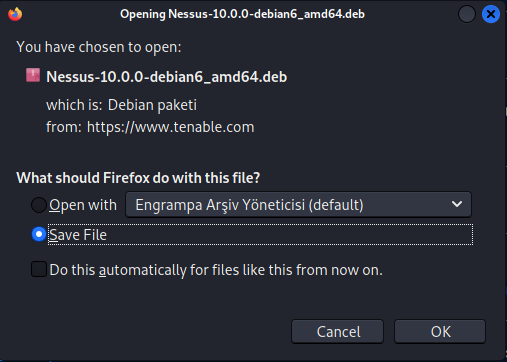This screenshot has width=507, height=362.
Task: Click the Firefox logo in the title bar
Action: [15, 14]
